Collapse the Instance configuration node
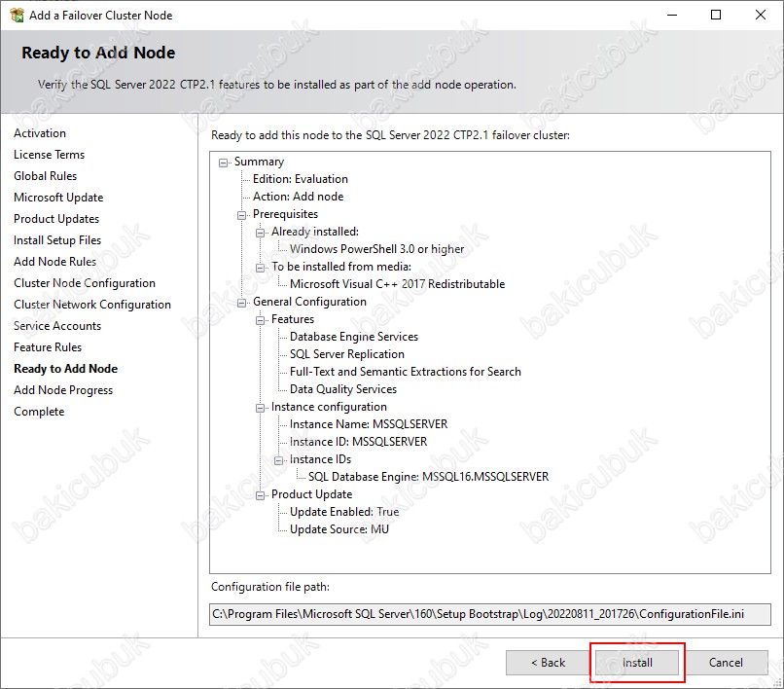The height and width of the screenshot is (689, 784). (x=260, y=408)
